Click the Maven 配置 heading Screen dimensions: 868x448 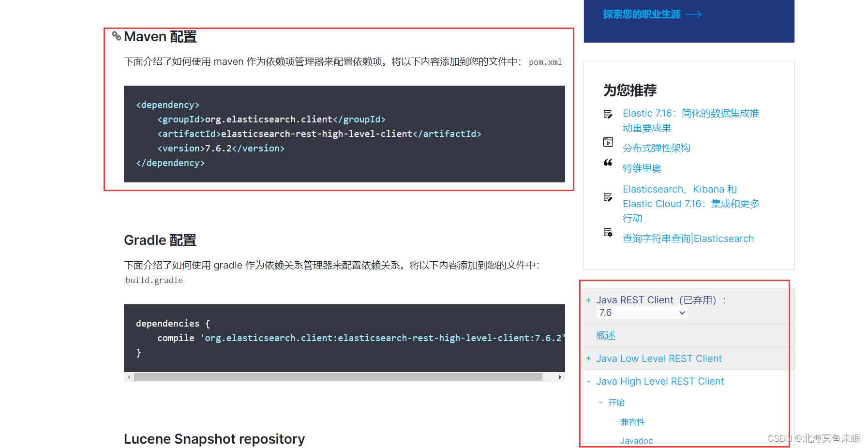coord(160,37)
